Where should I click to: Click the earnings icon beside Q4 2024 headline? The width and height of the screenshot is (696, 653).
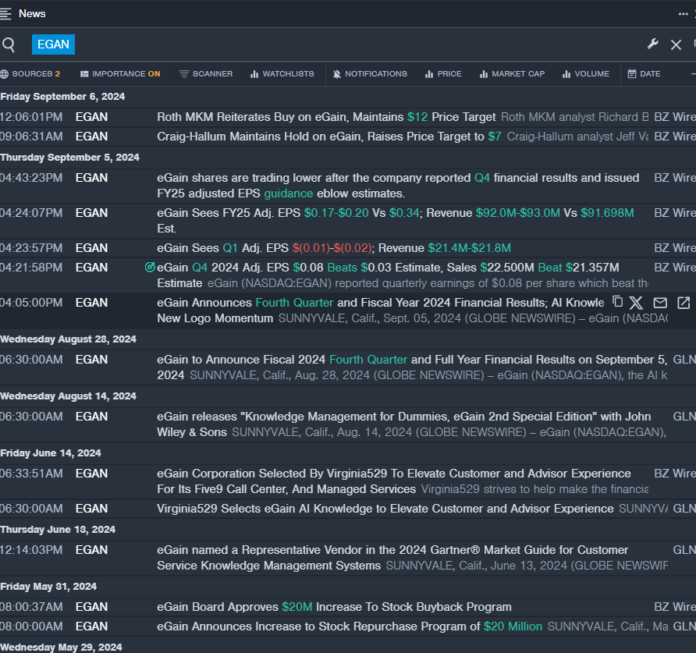click(x=150, y=267)
